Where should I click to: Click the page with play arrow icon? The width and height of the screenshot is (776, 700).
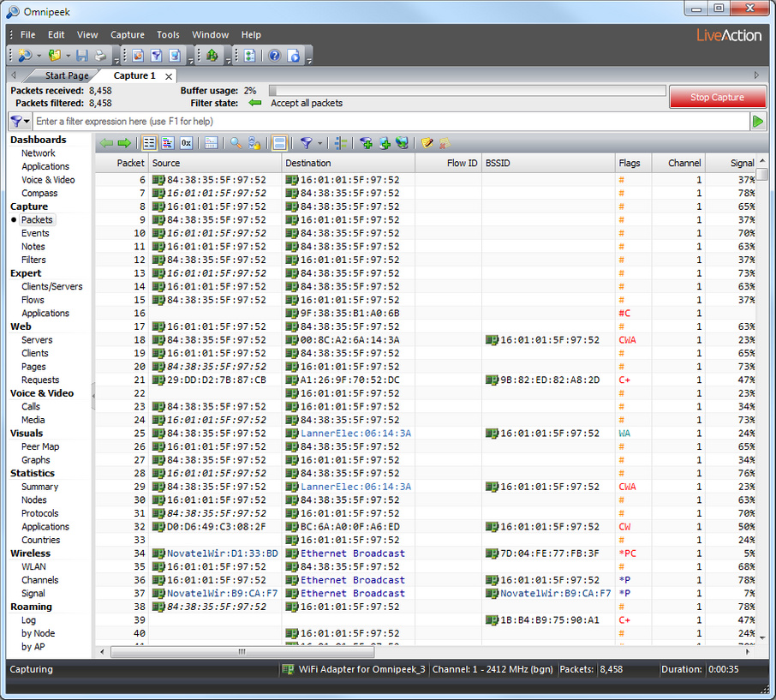(294, 56)
